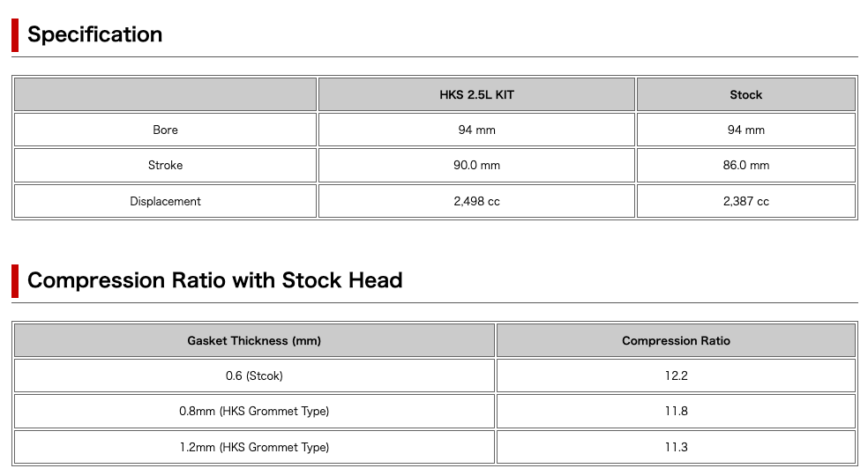Click the Compression Ratio with Stock Head heading
Screen dimensions: 868x476
tap(214, 281)
